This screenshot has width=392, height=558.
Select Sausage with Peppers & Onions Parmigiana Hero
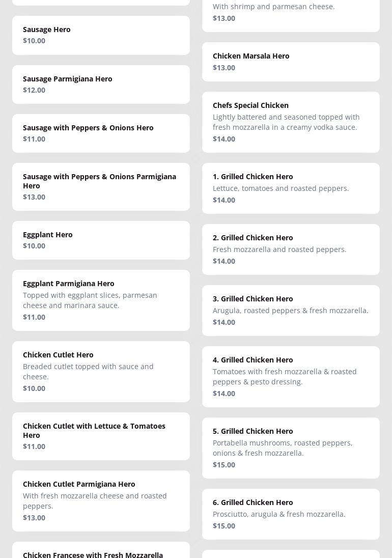pyautogui.click(x=101, y=187)
